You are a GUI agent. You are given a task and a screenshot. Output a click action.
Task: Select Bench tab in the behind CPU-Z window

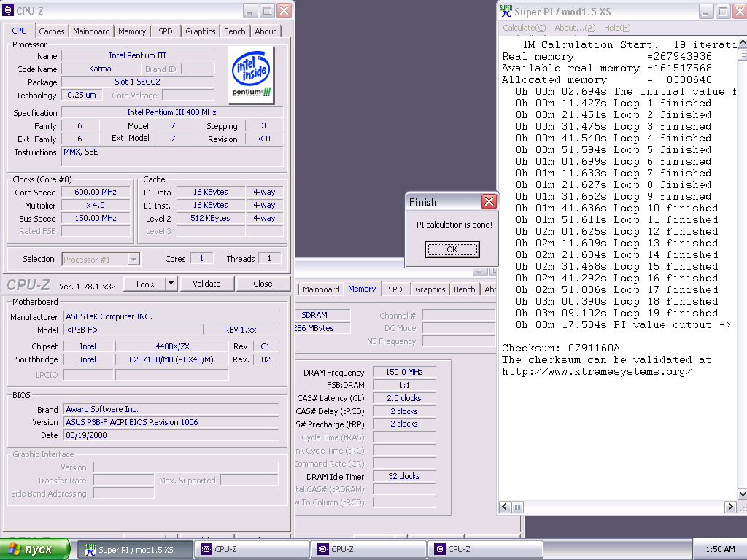tap(464, 289)
